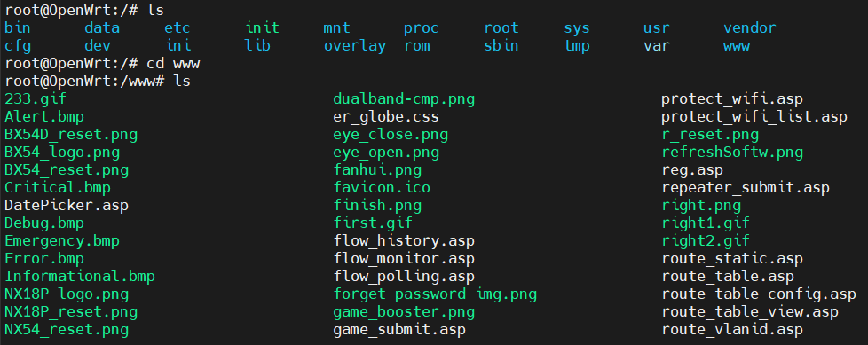The height and width of the screenshot is (345, 868).
Task: Click the er_globe.css filename
Action: pos(386,117)
